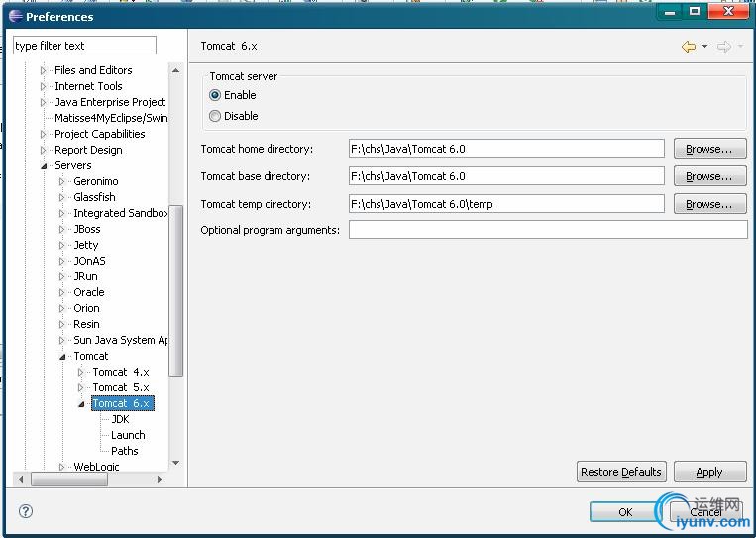This screenshot has width=756, height=538.
Task: Open the JDK page under Tomcat 6.x
Action: click(x=120, y=419)
